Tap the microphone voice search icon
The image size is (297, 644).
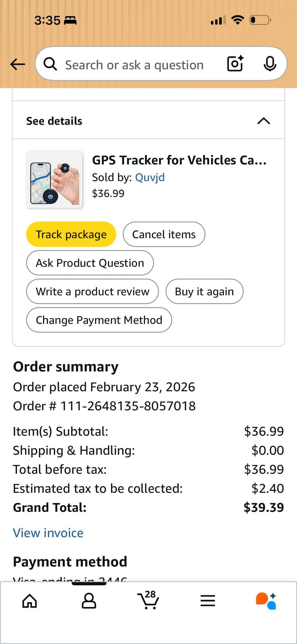pyautogui.click(x=270, y=64)
